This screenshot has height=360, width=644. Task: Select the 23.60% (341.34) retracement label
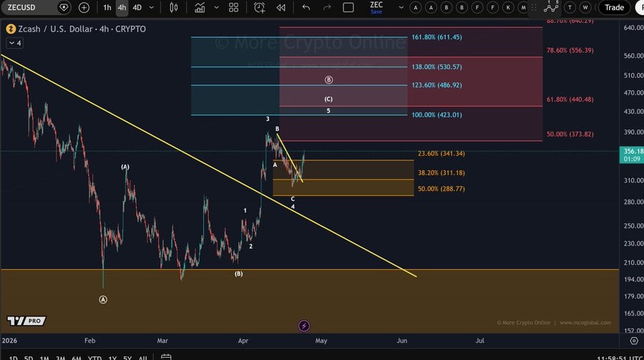(441, 153)
